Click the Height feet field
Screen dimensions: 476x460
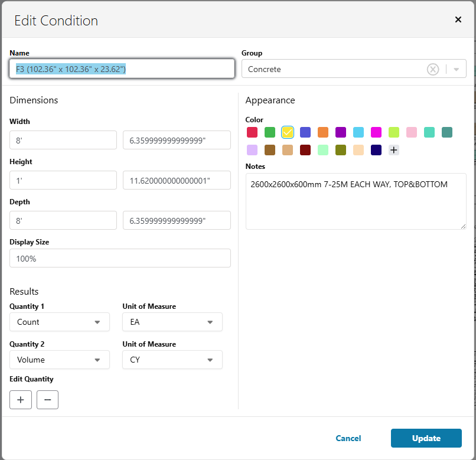63,180
